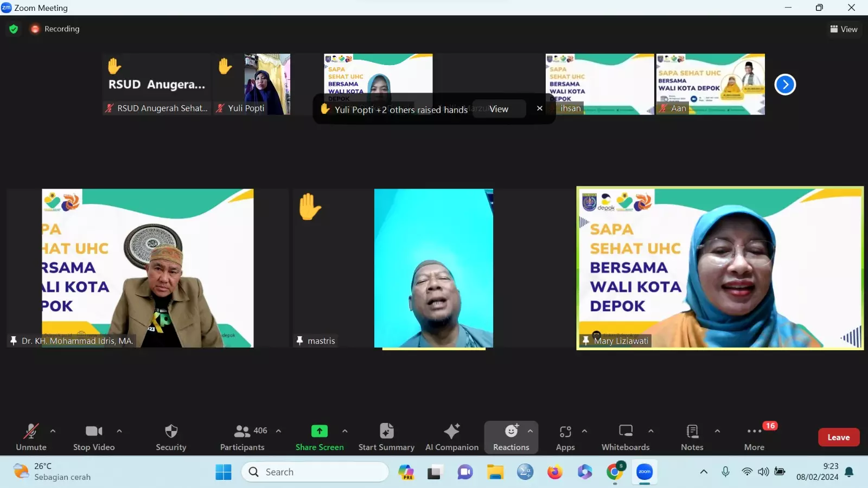Click pin icon beside Dr. KH. Mohammad Idris
Viewport: 868px width, 488px height.
point(14,341)
